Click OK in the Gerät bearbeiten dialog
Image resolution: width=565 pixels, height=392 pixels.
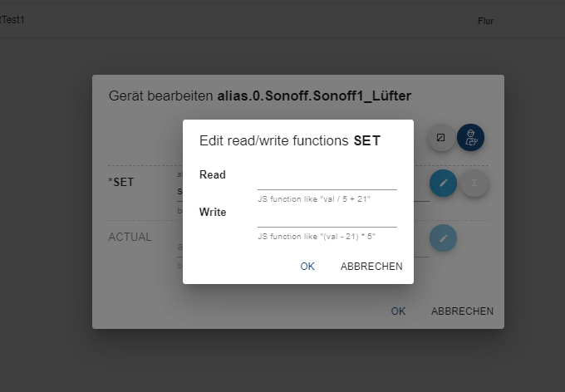[x=398, y=311]
